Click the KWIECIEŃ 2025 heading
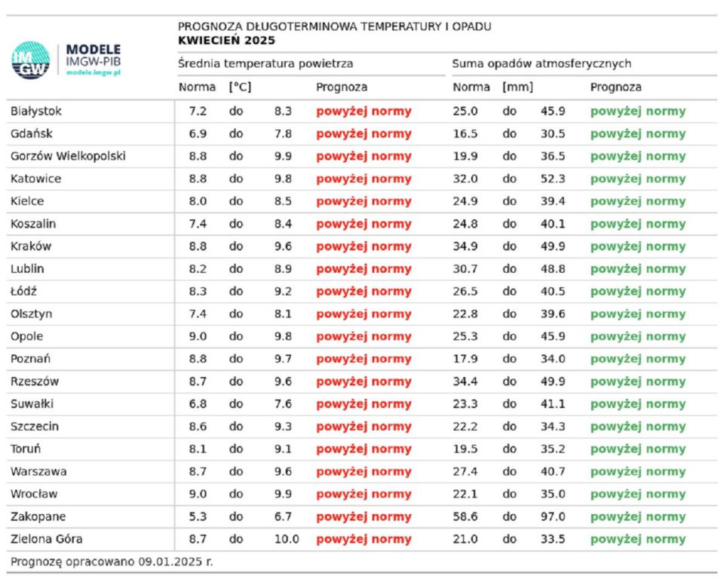The image size is (724, 588). click(x=227, y=41)
